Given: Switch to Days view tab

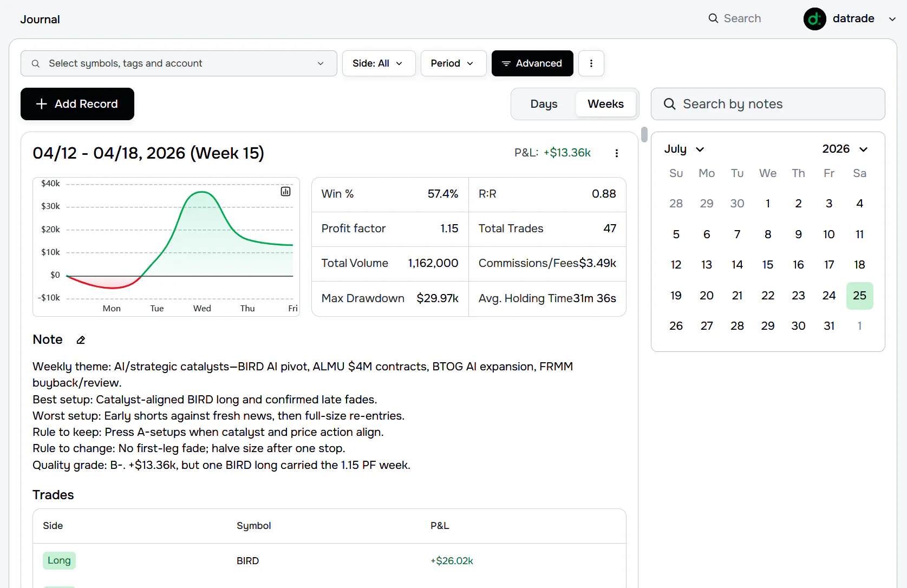Looking at the screenshot, I should pyautogui.click(x=544, y=104).
